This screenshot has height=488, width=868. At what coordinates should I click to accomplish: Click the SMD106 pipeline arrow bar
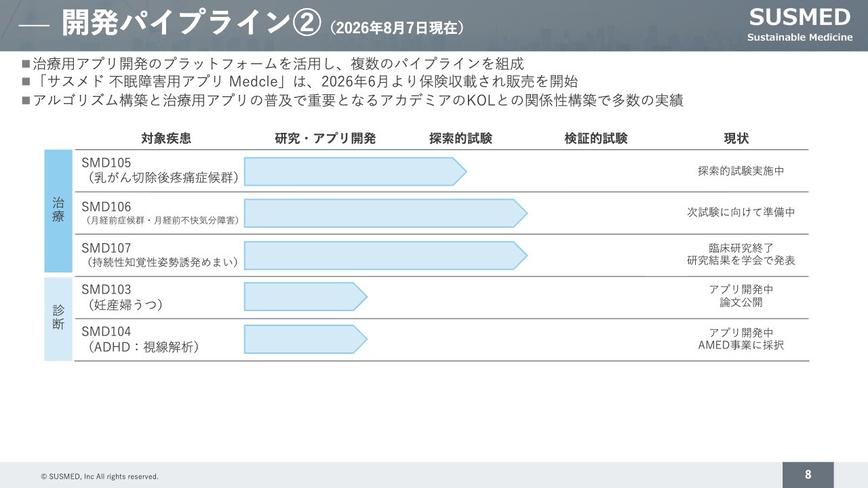[385, 213]
